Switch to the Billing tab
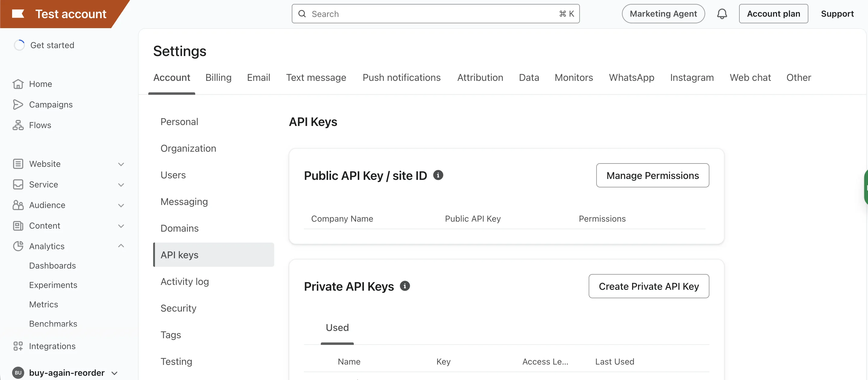This screenshot has width=868, height=380. pyautogui.click(x=218, y=78)
